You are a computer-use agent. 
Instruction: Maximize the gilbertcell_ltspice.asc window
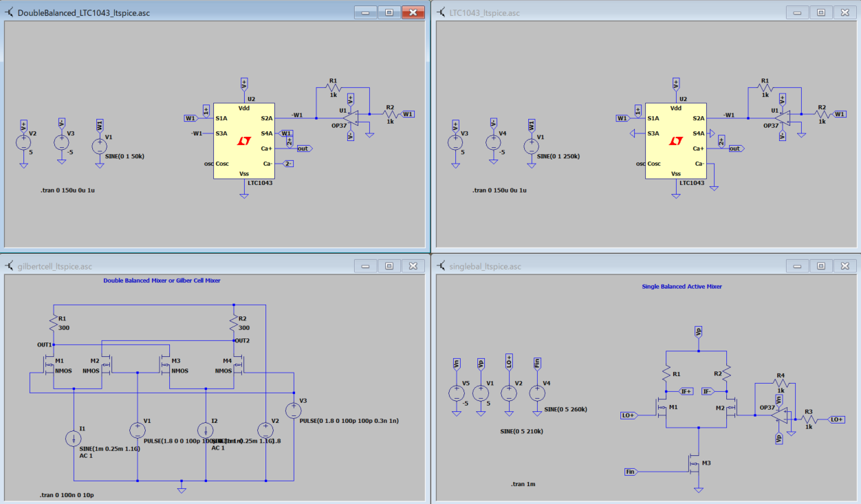(389, 266)
